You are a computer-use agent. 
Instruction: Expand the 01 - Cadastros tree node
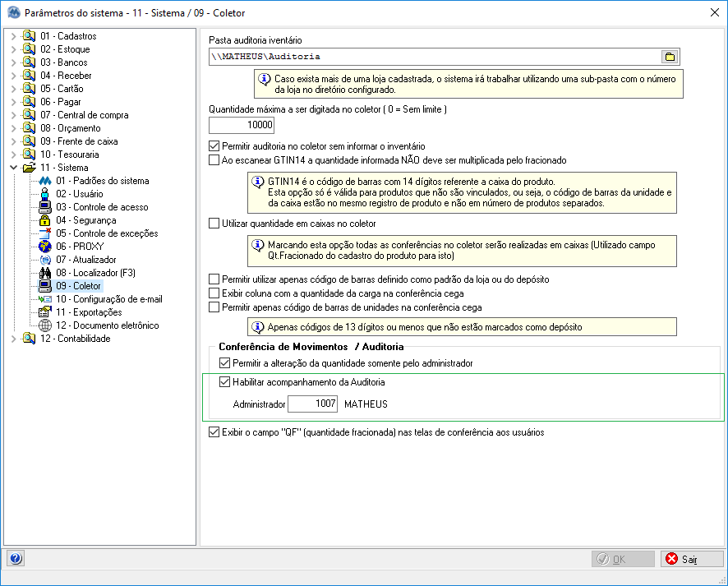pyautogui.click(x=13, y=36)
